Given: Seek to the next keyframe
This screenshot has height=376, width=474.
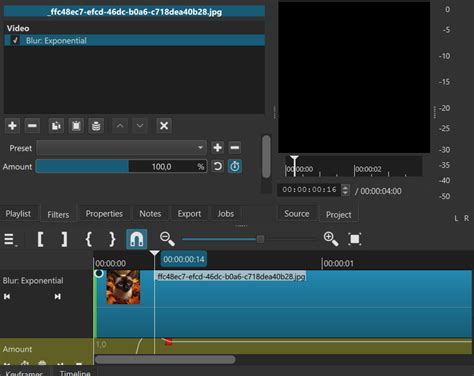Looking at the screenshot, I should (57, 296).
